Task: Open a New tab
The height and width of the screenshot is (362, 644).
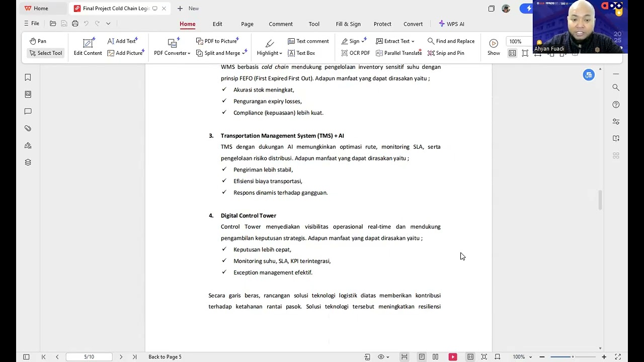Action: [188, 9]
